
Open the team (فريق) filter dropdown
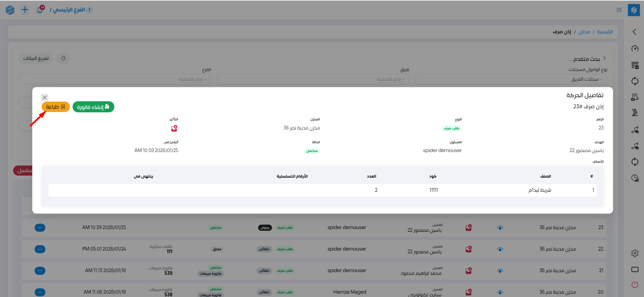point(313,79)
